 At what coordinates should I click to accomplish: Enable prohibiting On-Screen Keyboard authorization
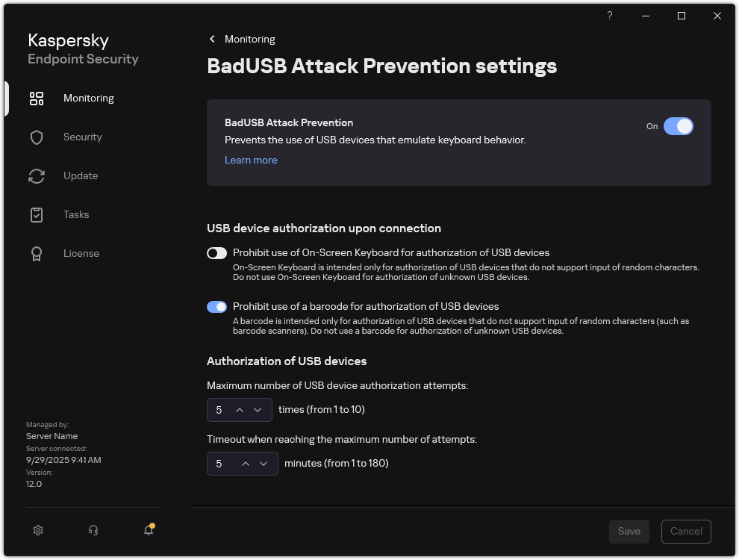216,253
